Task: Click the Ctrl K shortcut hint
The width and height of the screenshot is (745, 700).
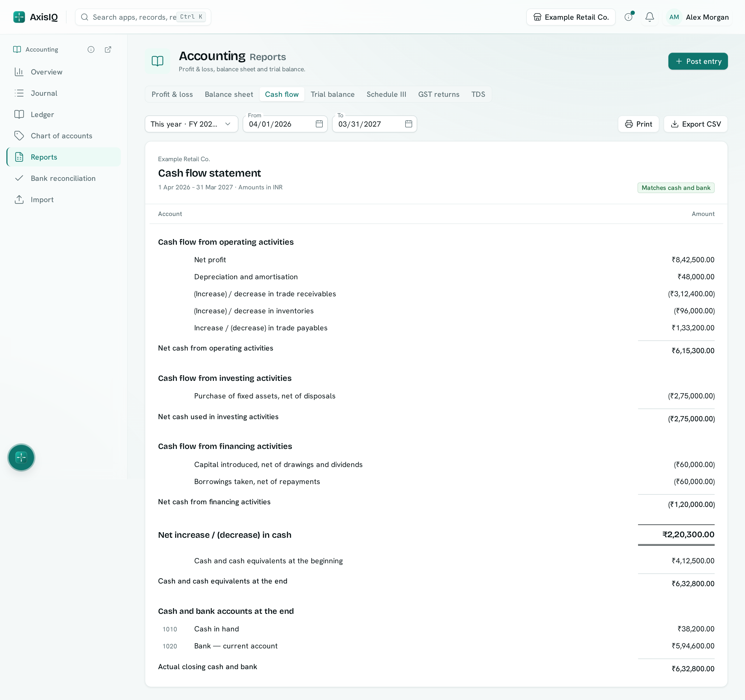Action: click(191, 17)
